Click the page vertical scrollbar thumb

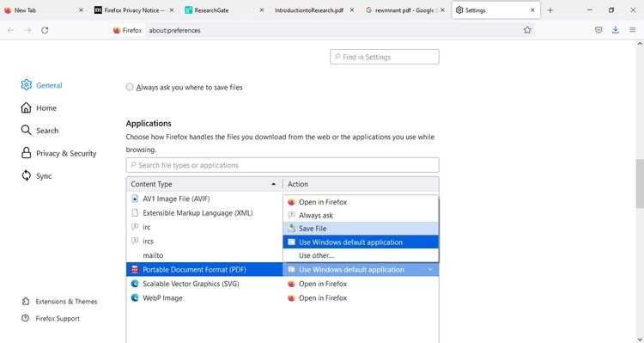tap(640, 184)
